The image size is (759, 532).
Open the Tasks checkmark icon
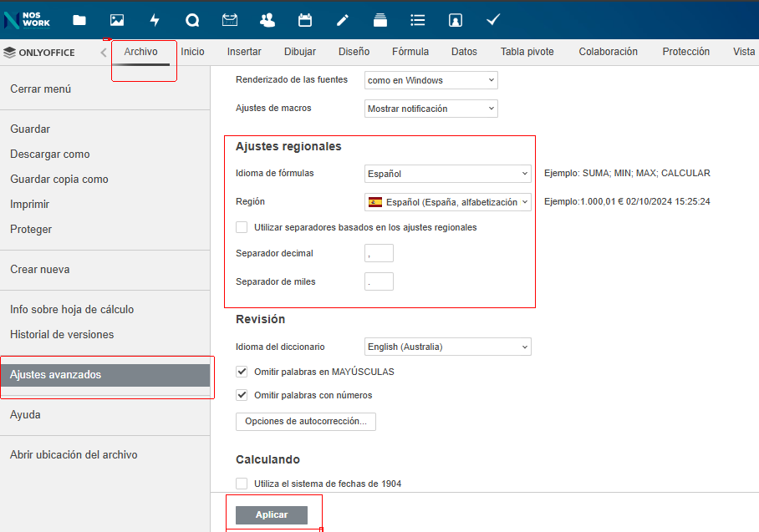[x=493, y=20]
